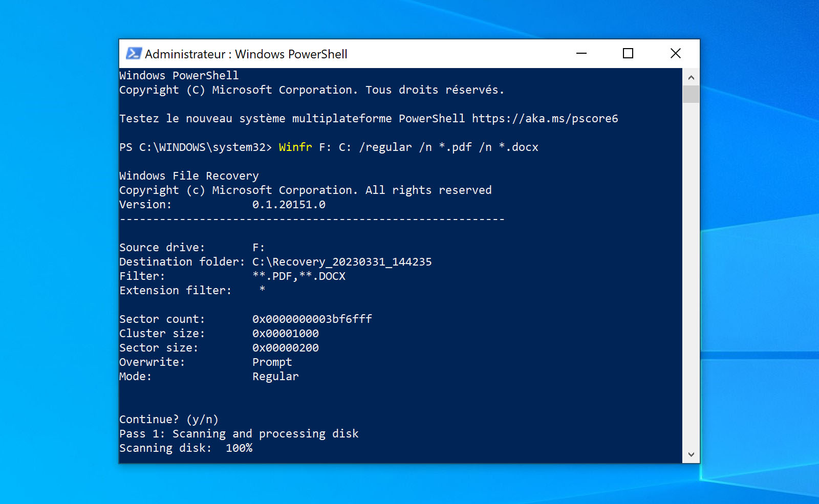Close the PowerShell window
Image resolution: width=819 pixels, height=504 pixels.
(676, 54)
